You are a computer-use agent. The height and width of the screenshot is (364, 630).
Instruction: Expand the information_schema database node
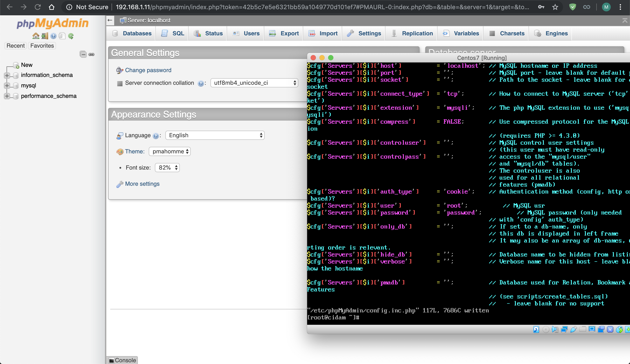(x=7, y=75)
